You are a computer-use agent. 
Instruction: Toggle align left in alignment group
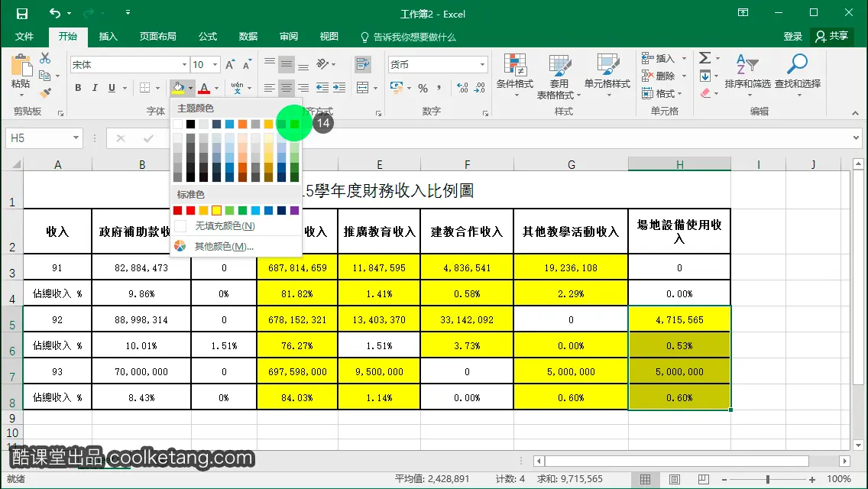[x=270, y=88]
